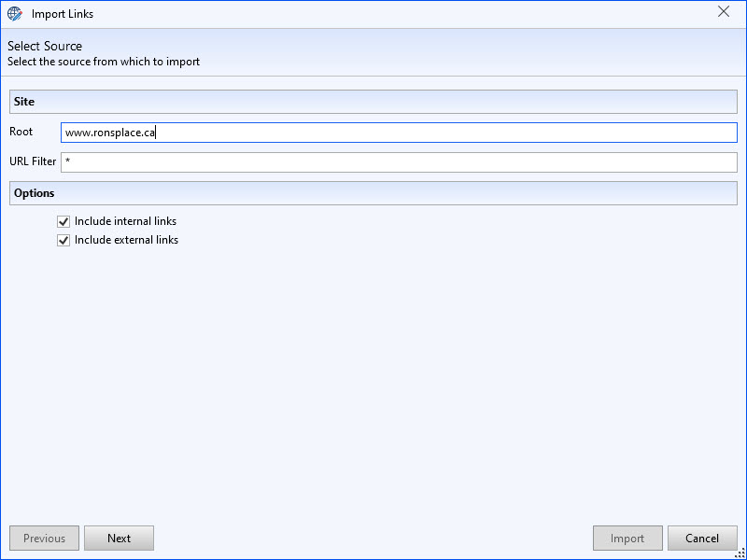The height and width of the screenshot is (560, 747).
Task: Click the Root field label
Action: (21, 132)
